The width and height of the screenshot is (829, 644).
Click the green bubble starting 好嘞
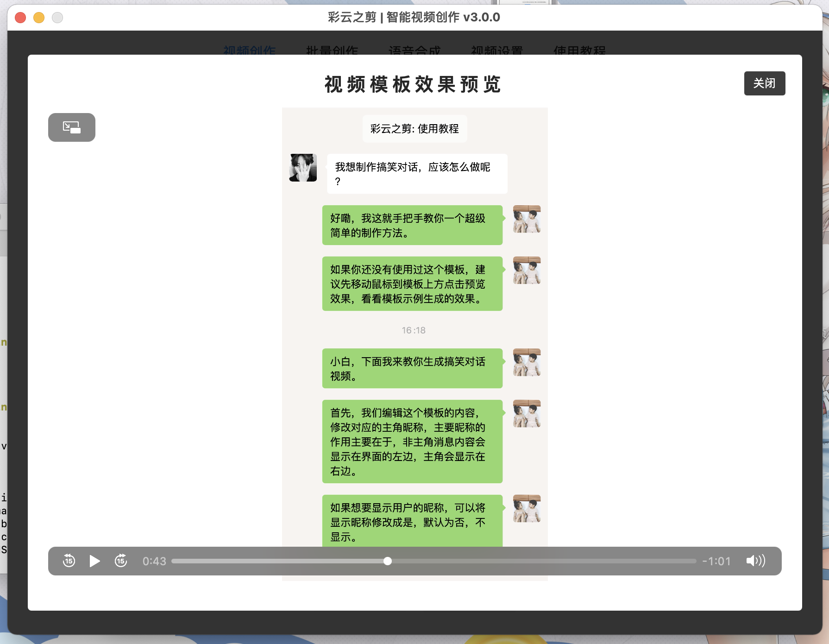coord(412,225)
